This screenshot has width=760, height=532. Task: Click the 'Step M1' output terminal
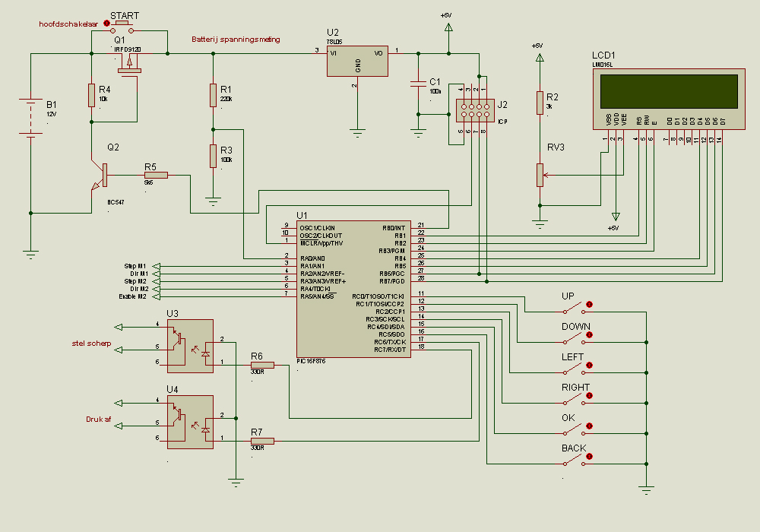157,266
